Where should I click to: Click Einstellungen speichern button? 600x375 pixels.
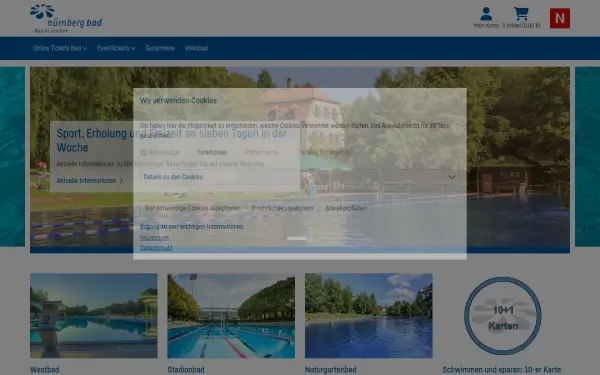pyautogui.click(x=282, y=208)
